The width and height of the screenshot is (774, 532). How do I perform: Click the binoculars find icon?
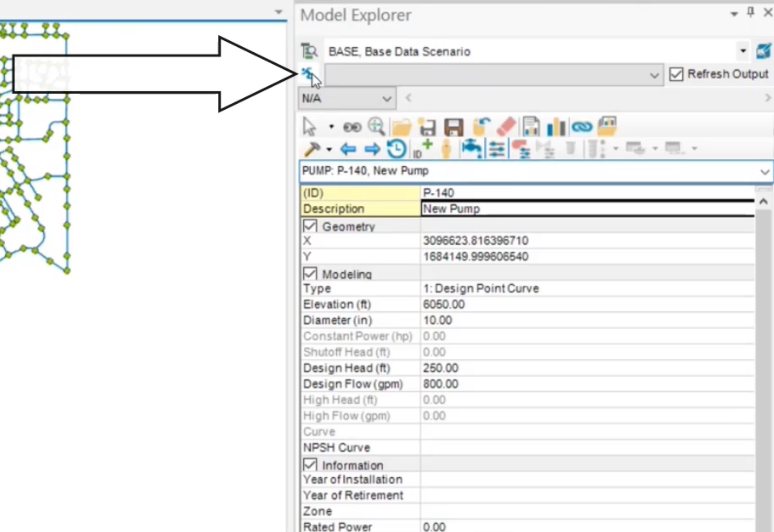pyautogui.click(x=352, y=127)
